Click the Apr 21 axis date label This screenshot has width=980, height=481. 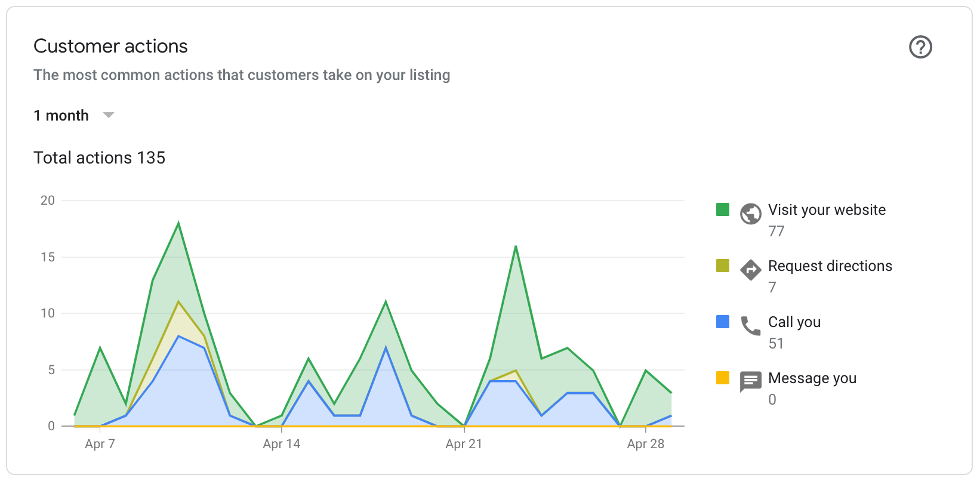[464, 444]
